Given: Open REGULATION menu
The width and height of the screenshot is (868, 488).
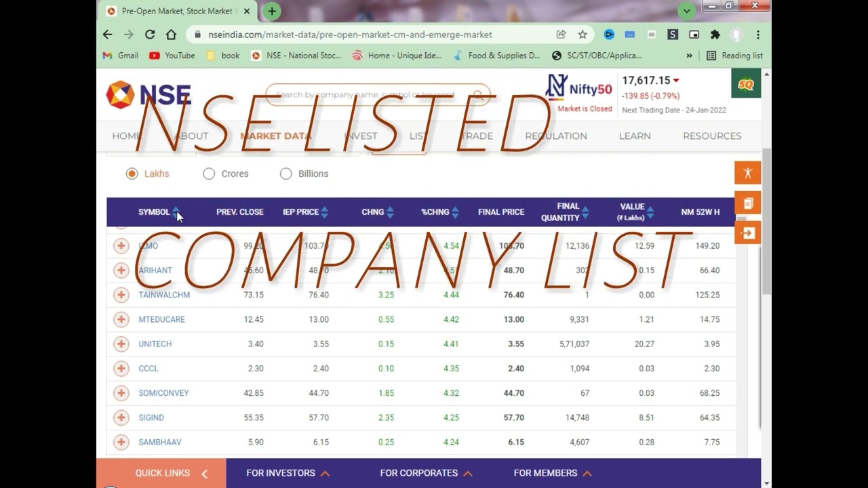Looking at the screenshot, I should (x=556, y=136).
